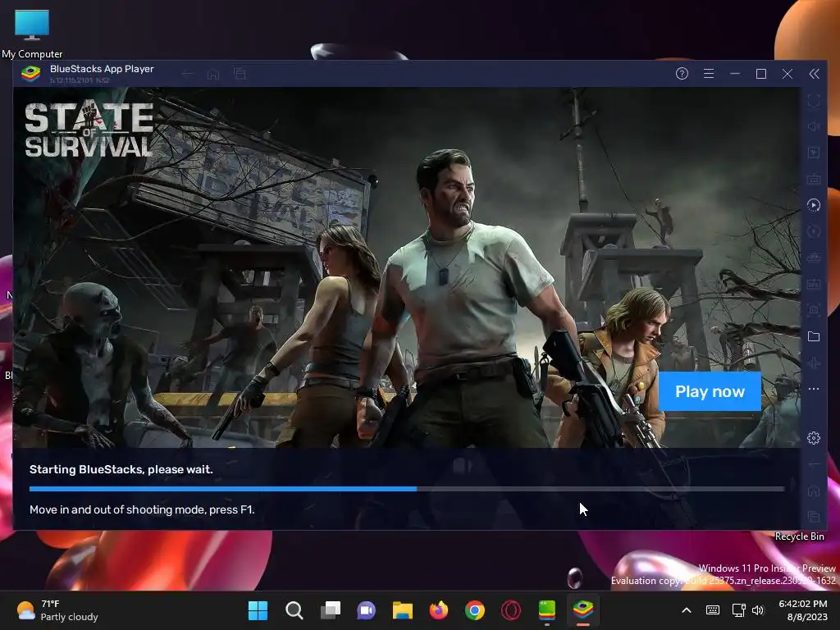Image resolution: width=840 pixels, height=630 pixels.
Task: Click the shooting mode F1 tip text
Action: pos(142,510)
